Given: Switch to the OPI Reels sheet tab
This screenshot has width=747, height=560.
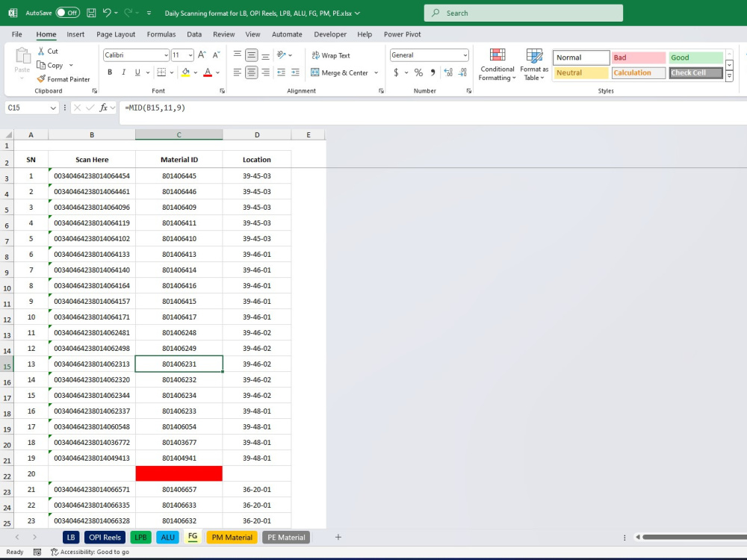Looking at the screenshot, I should 105,537.
